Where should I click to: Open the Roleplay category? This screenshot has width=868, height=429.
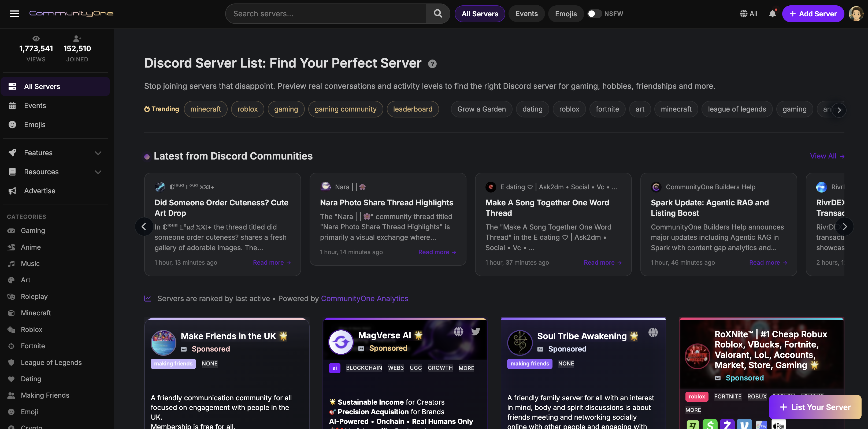(x=35, y=297)
